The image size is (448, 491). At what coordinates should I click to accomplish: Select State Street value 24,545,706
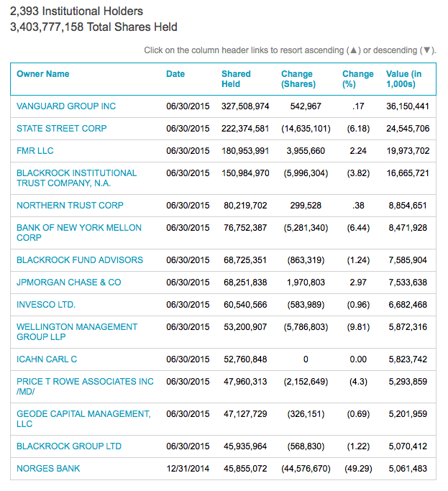[x=408, y=129]
